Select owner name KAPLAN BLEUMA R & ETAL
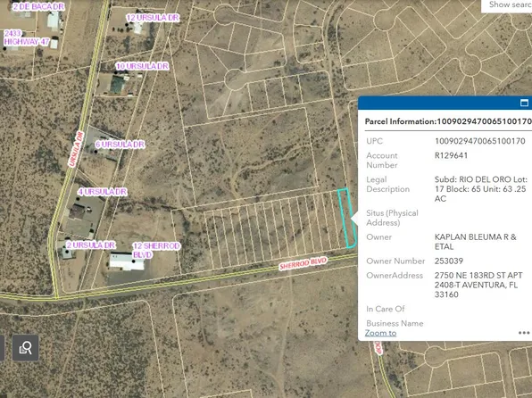 point(476,242)
